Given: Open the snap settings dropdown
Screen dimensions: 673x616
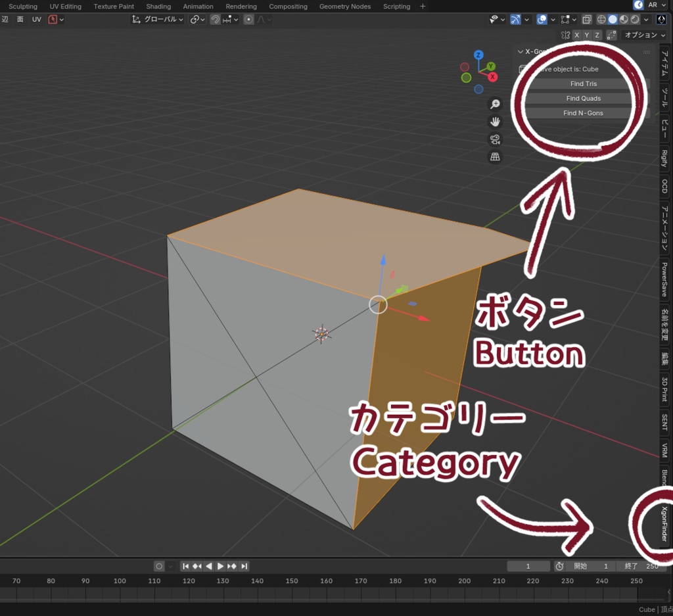Looking at the screenshot, I should point(231,19).
